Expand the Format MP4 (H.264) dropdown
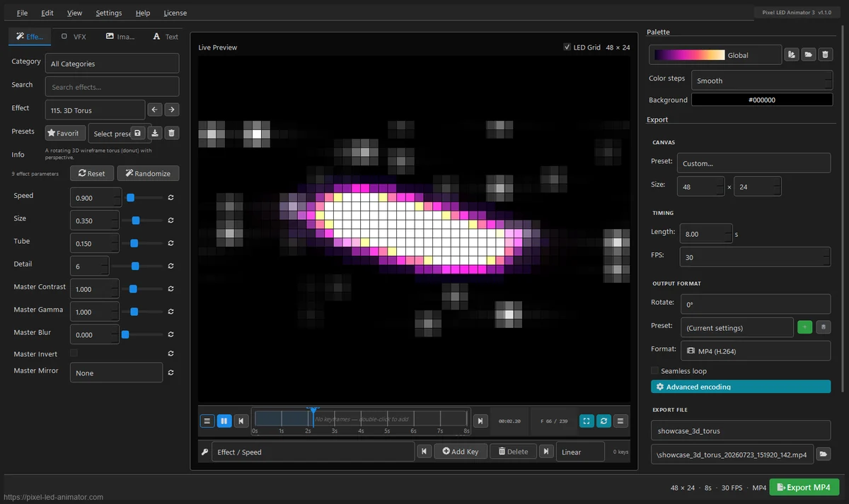The width and height of the screenshot is (849, 504). (x=755, y=351)
